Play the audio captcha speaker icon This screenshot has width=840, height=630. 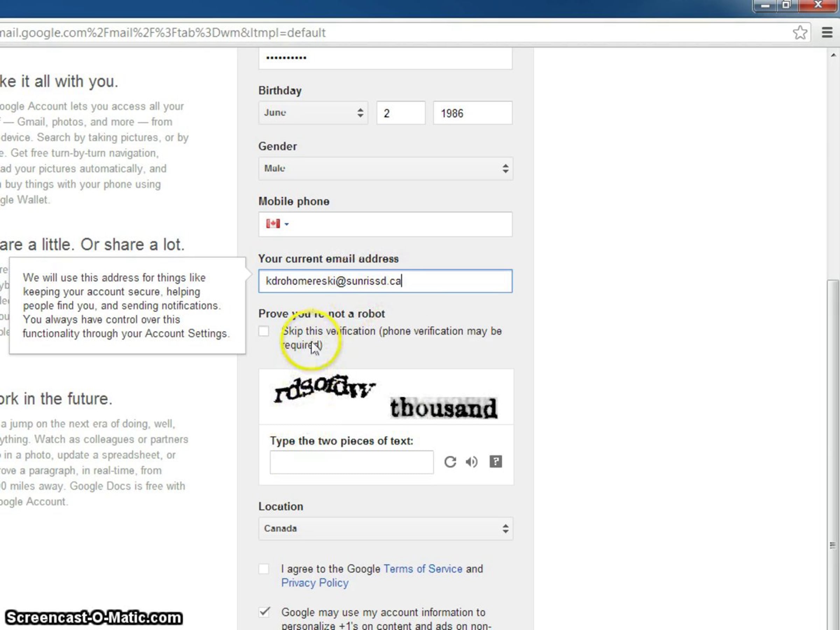coord(472,462)
